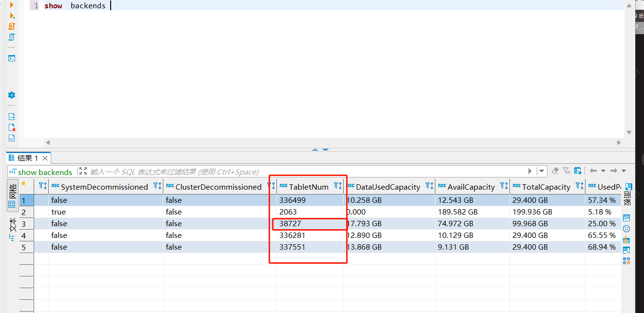Screen dimensions: 644x313
Task: Open SystemDecommissioned column filter and sort icon
Action: click(x=157, y=186)
